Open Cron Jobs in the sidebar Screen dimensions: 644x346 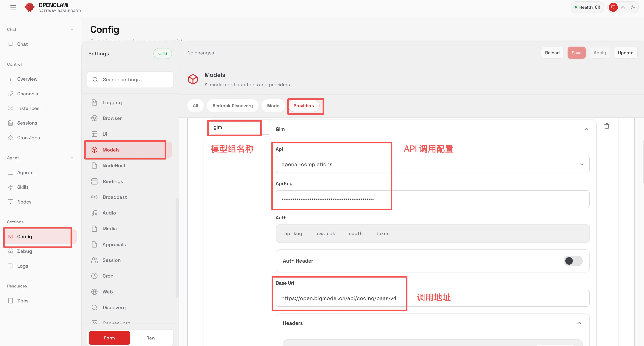tap(28, 137)
